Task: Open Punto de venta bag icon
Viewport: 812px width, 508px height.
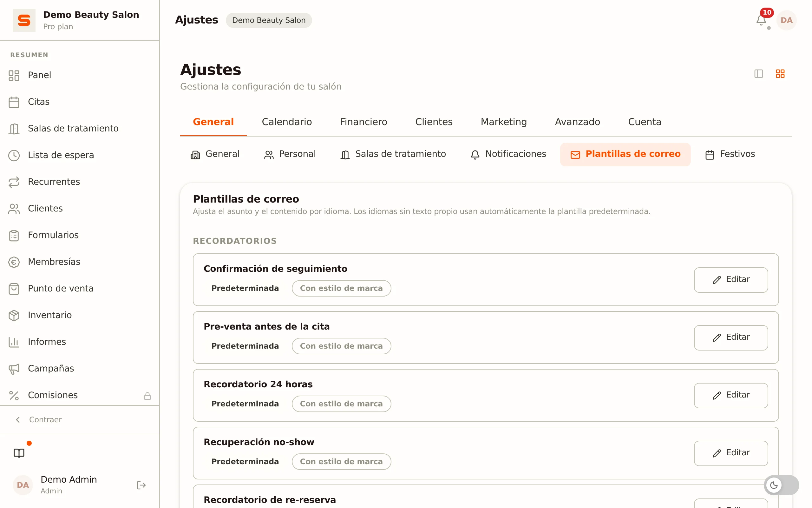Action: [14, 289]
